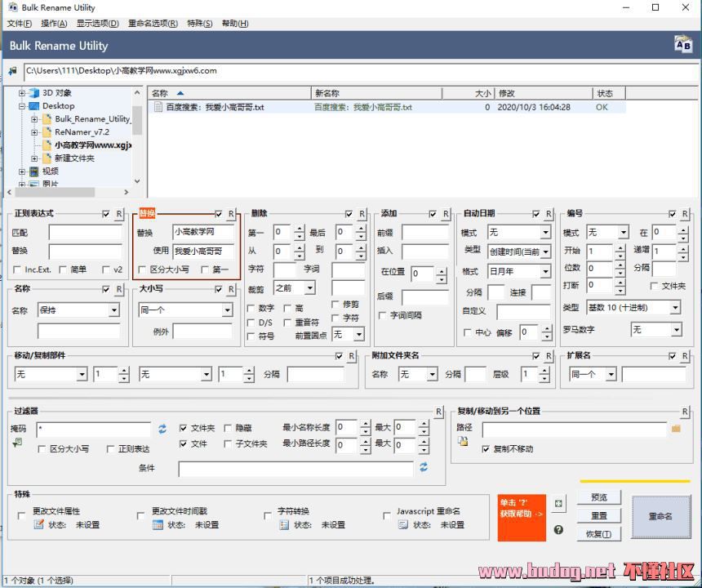
Task: Expand the 新建文件夹 tree node
Action: [34, 158]
